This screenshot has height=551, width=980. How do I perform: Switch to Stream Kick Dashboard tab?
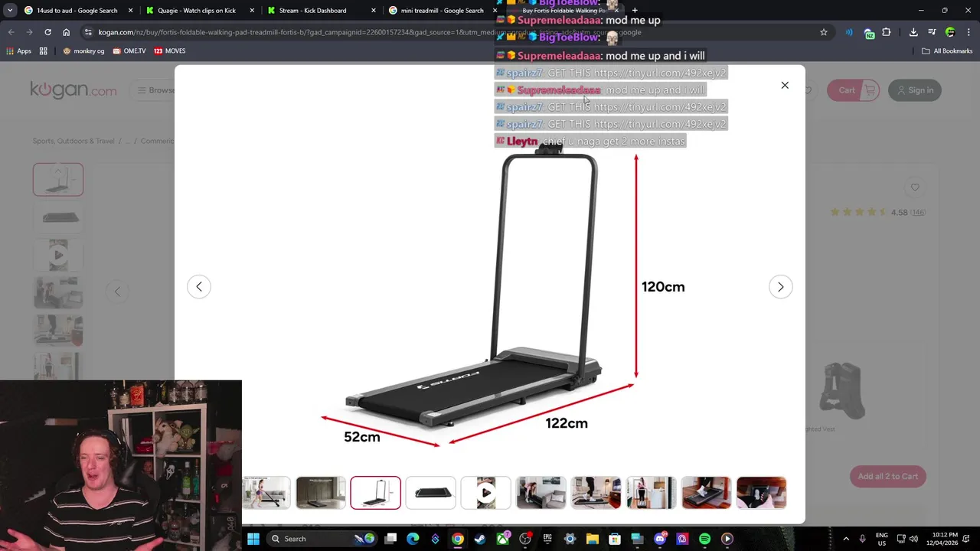tap(312, 11)
